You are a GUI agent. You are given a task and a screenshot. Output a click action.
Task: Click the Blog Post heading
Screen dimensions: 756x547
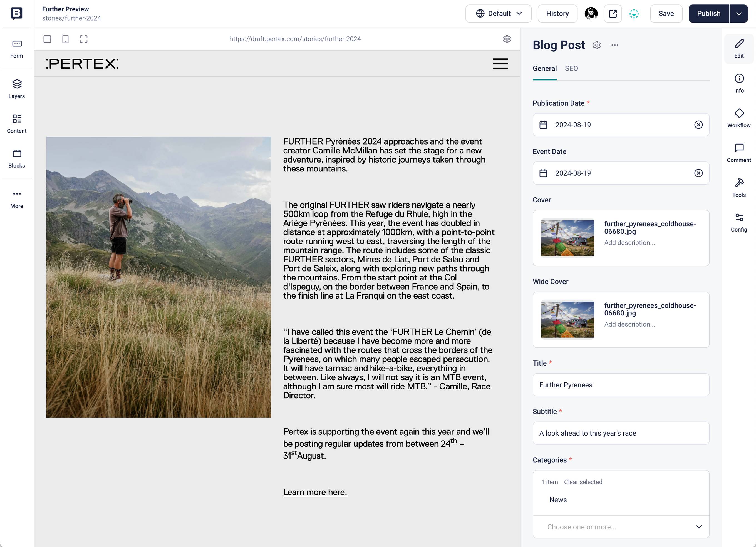pyautogui.click(x=559, y=45)
